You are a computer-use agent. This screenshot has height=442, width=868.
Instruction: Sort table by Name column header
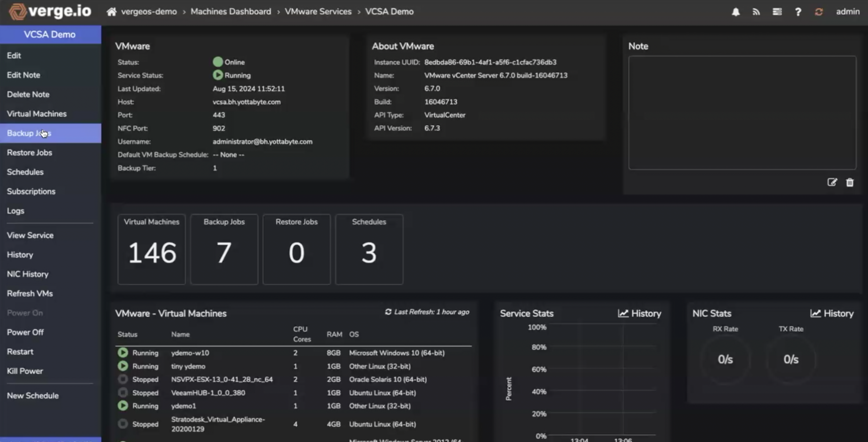tap(180, 334)
